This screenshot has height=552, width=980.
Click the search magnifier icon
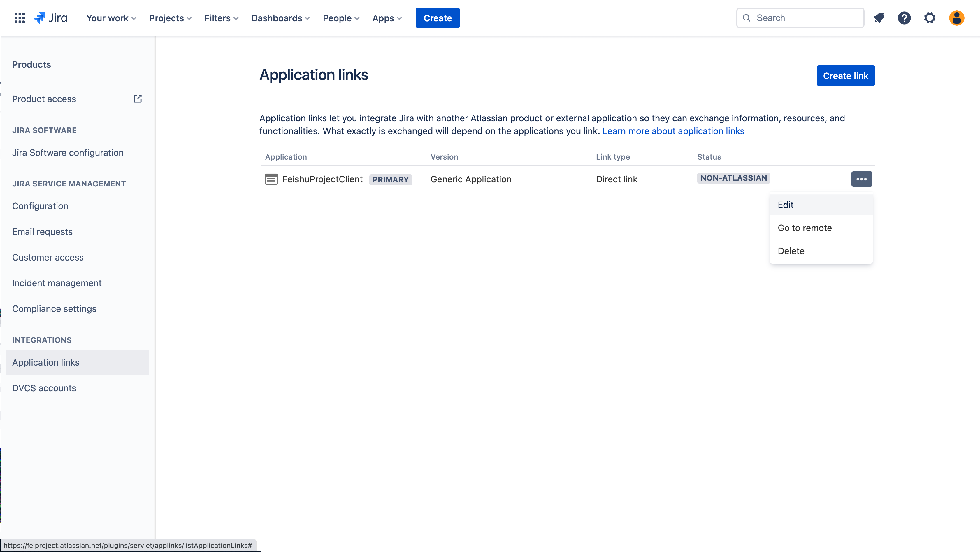point(747,18)
